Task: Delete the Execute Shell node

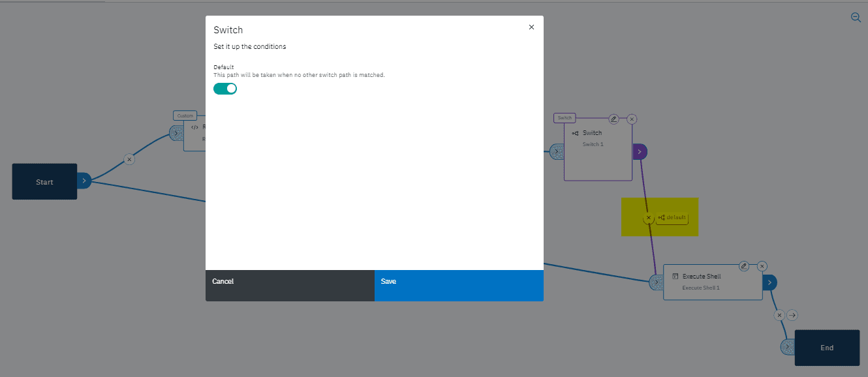Action: coord(762,266)
